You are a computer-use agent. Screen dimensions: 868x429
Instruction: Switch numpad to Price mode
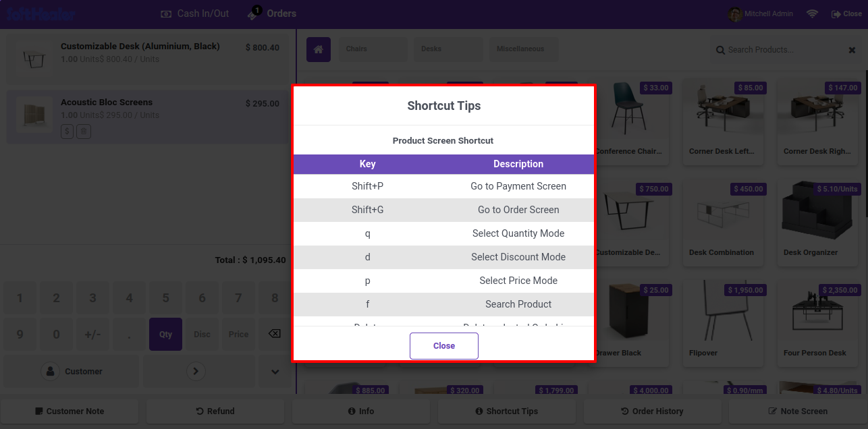pos(238,334)
